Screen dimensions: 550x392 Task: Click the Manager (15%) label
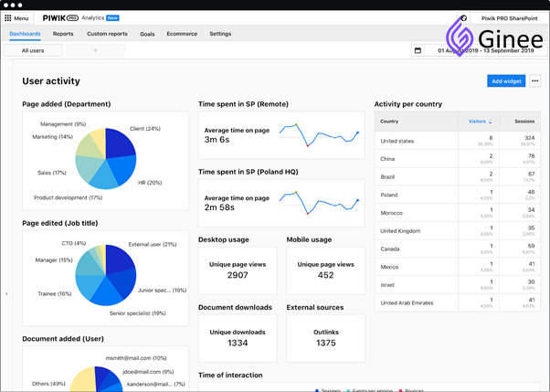(x=54, y=260)
